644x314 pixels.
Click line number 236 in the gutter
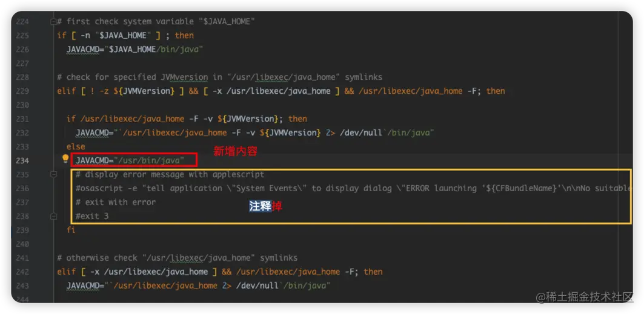[x=22, y=189]
